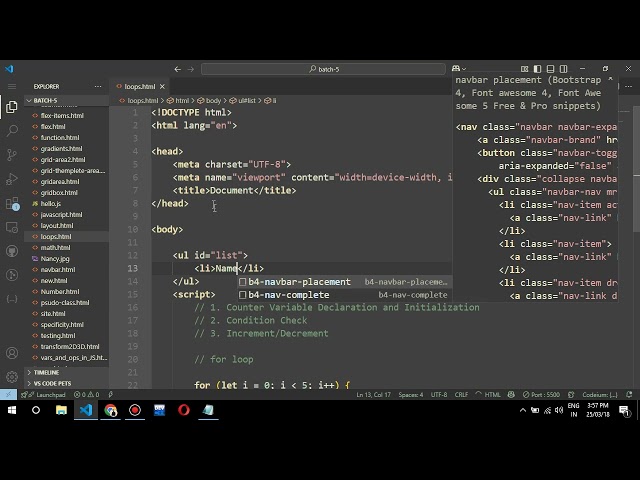Screen dimensions: 640x480
Task: Open hello.js in explorer
Action: 51,204
